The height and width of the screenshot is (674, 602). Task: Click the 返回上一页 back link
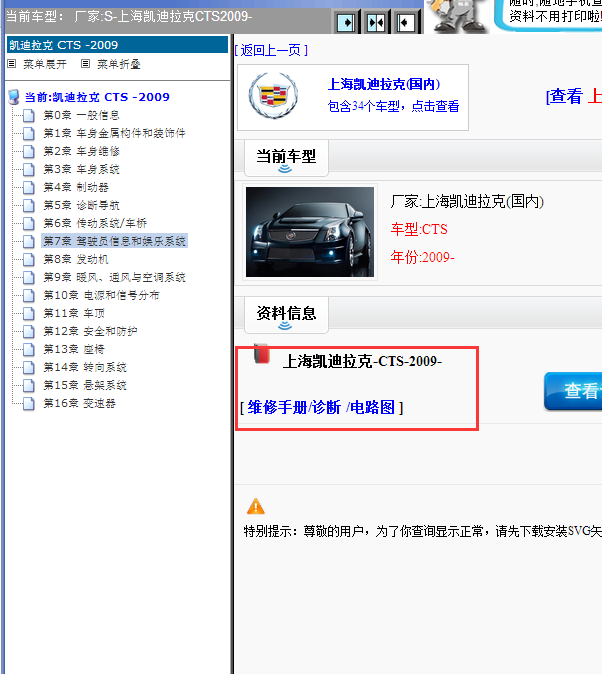(x=271, y=50)
